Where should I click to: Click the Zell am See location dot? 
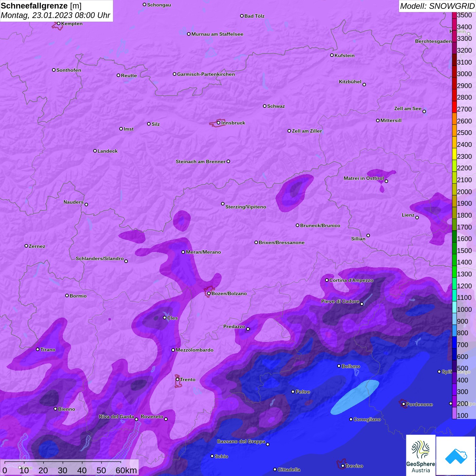click(424, 111)
